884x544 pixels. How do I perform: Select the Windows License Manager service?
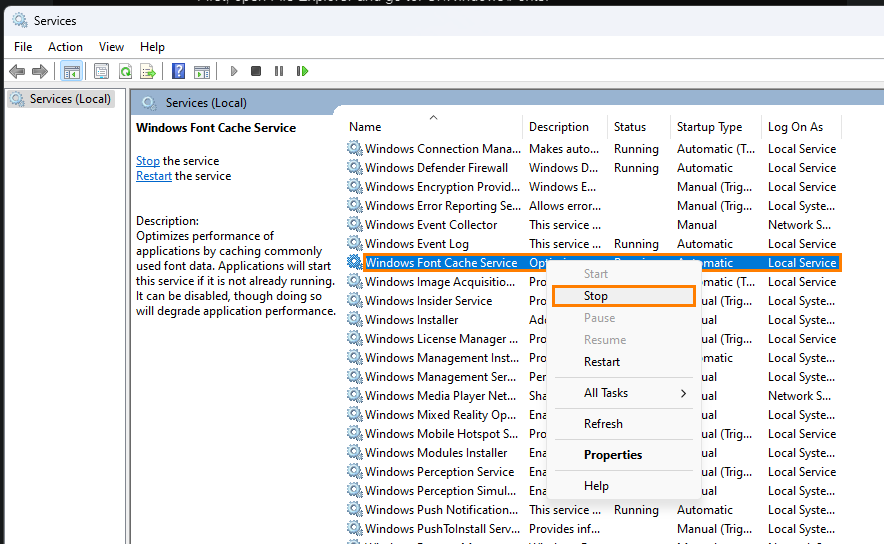click(x=441, y=339)
